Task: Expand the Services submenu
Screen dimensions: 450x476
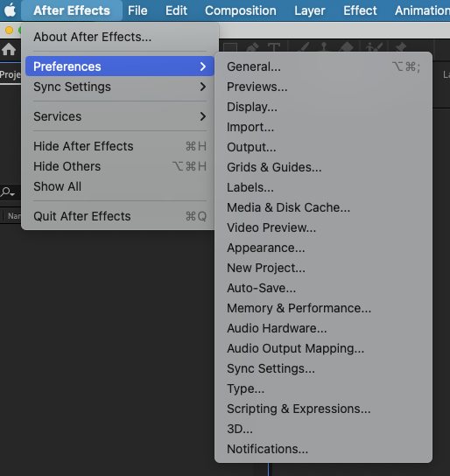Action: click(120, 116)
